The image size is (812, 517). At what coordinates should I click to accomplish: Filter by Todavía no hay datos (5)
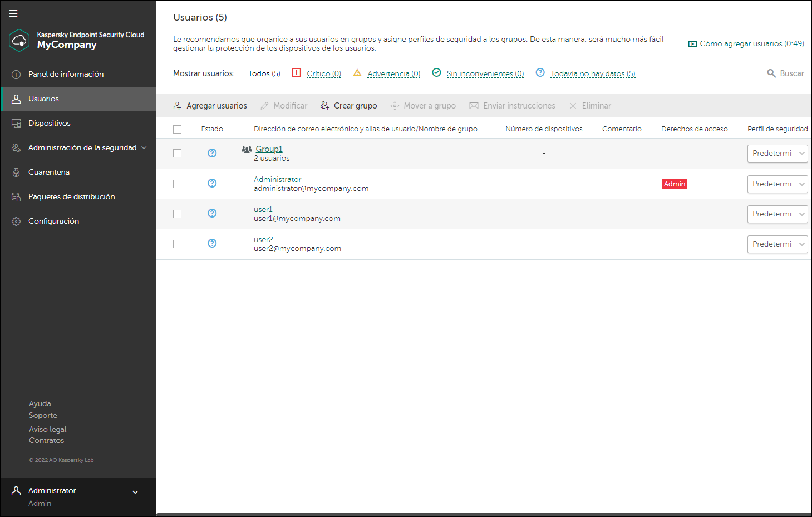[593, 73]
